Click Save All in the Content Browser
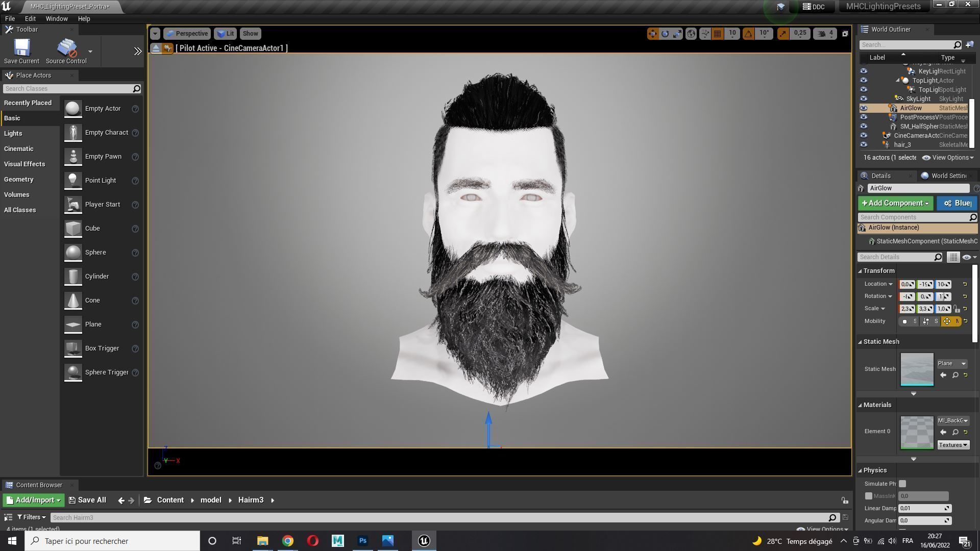The width and height of the screenshot is (980, 551). [x=87, y=500]
